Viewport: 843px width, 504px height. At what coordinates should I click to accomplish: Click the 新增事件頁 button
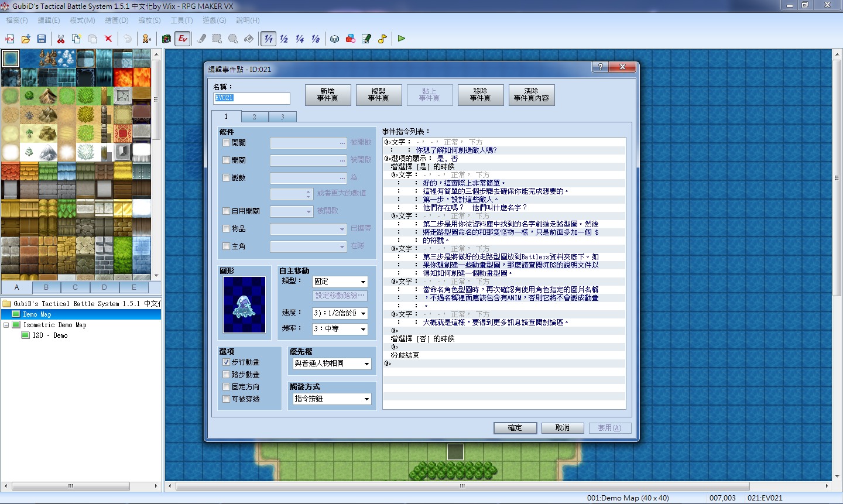(328, 95)
